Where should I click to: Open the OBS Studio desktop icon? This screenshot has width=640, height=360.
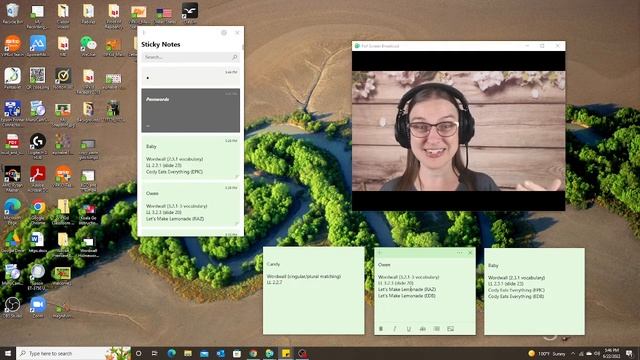[x=12, y=308]
